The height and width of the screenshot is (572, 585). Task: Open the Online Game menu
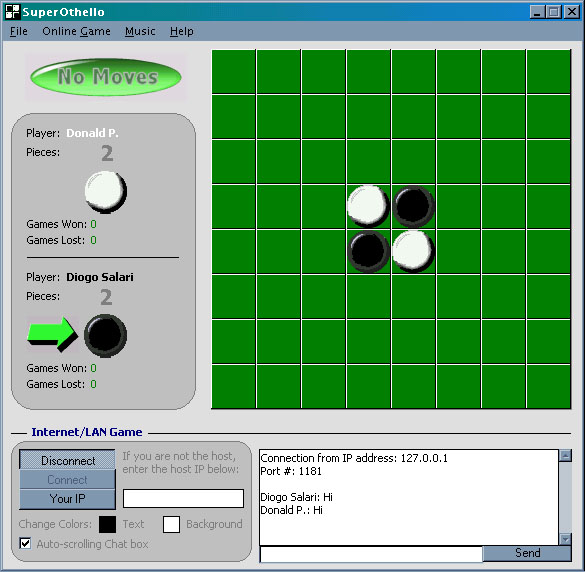click(76, 31)
